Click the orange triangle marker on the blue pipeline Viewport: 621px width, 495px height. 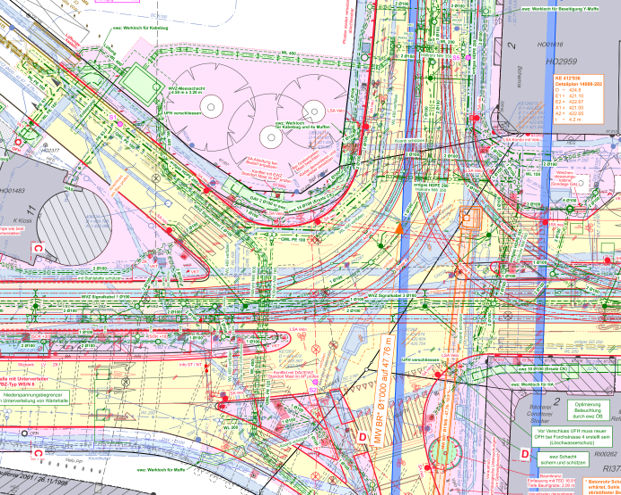tap(400, 229)
